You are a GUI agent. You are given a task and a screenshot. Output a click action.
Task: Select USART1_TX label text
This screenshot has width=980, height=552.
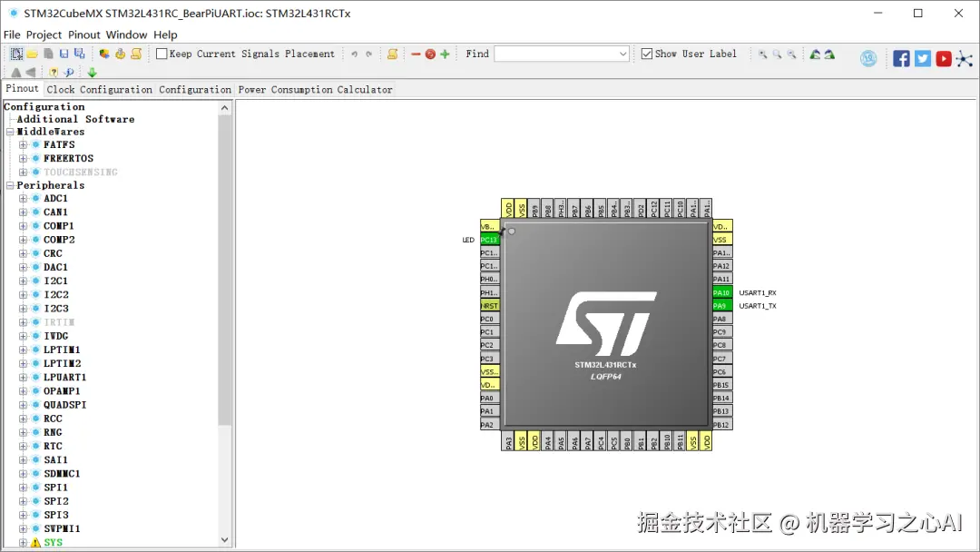click(758, 306)
